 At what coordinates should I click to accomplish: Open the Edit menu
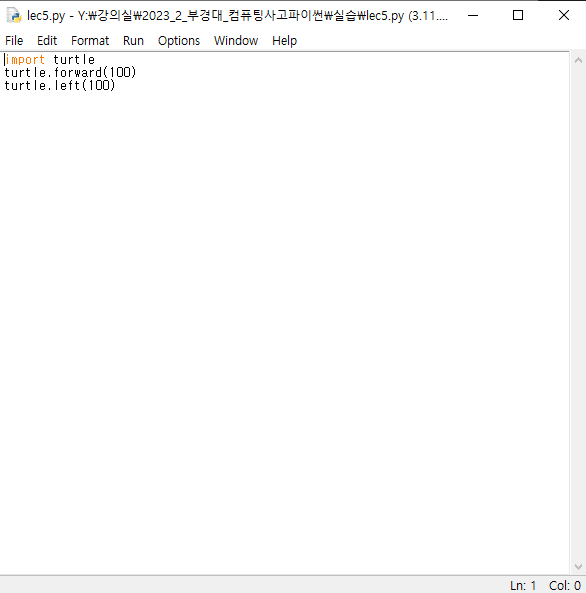pos(47,40)
